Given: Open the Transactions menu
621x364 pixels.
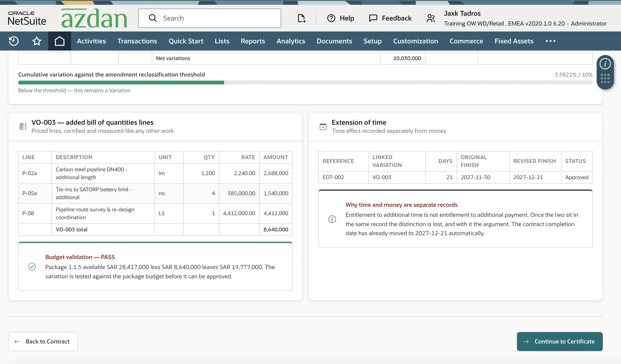Looking at the screenshot, I should click(137, 41).
